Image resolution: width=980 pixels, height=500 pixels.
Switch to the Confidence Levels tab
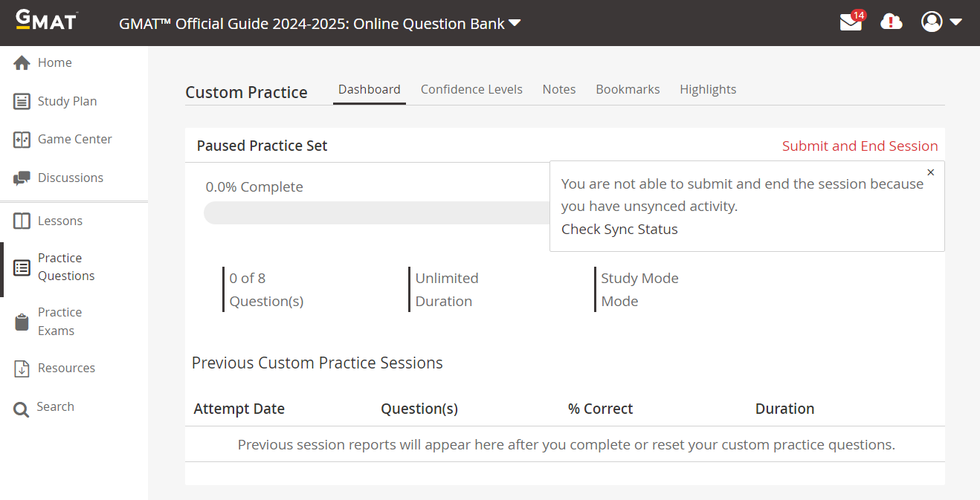point(471,89)
